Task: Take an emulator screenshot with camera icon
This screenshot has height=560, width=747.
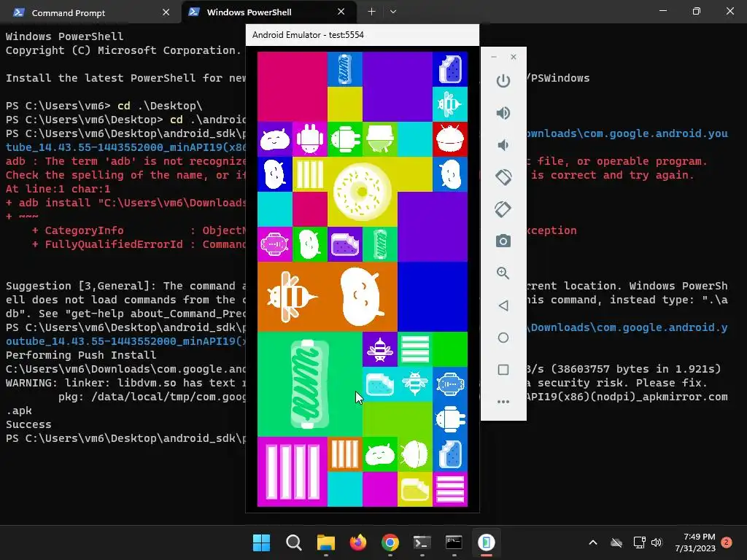Action: tap(503, 241)
